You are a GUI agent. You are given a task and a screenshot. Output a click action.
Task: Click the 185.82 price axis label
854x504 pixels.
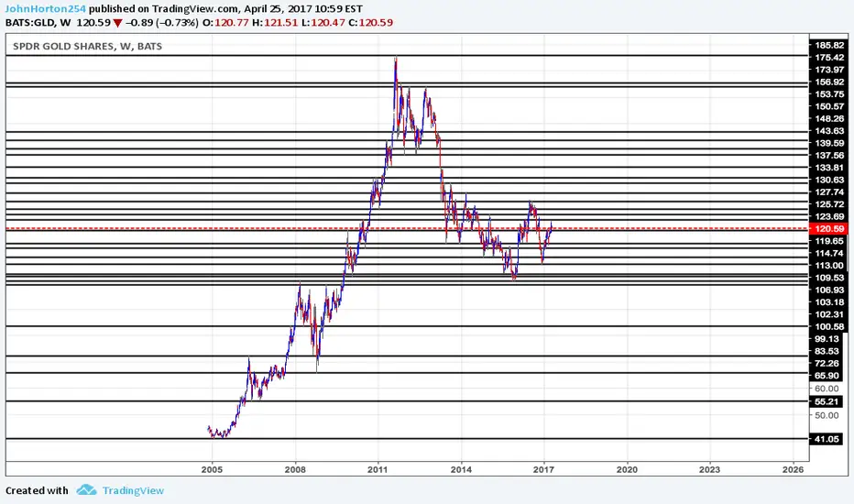point(829,45)
